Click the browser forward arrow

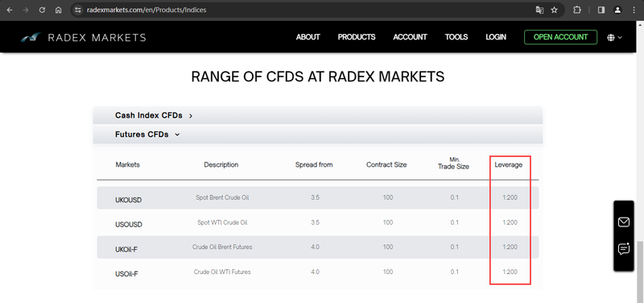coord(26,10)
